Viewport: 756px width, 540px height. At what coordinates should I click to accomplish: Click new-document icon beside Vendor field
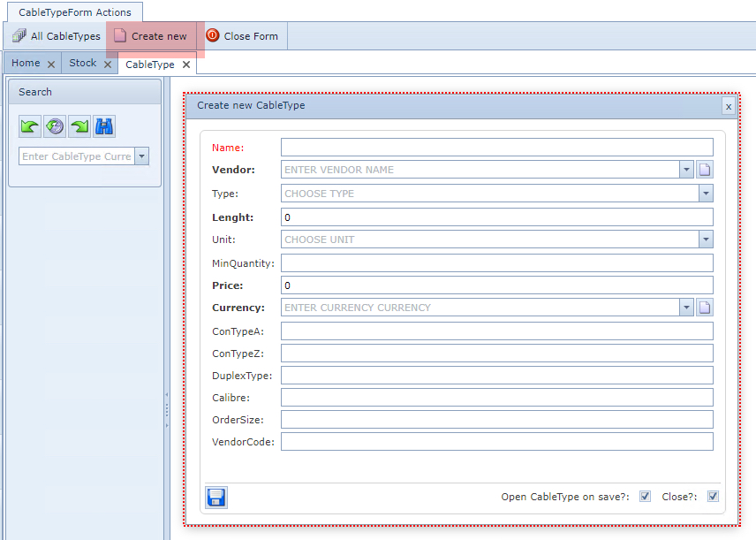pos(705,170)
